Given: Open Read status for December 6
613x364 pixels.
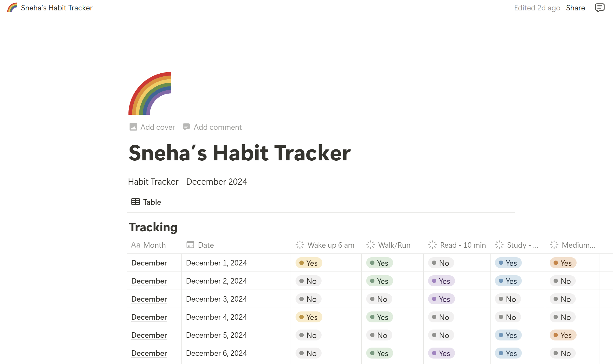Looking at the screenshot, I should point(442,353).
